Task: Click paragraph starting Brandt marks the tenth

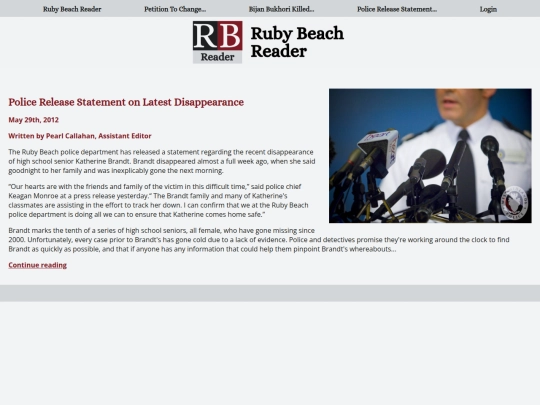Action: pos(259,240)
